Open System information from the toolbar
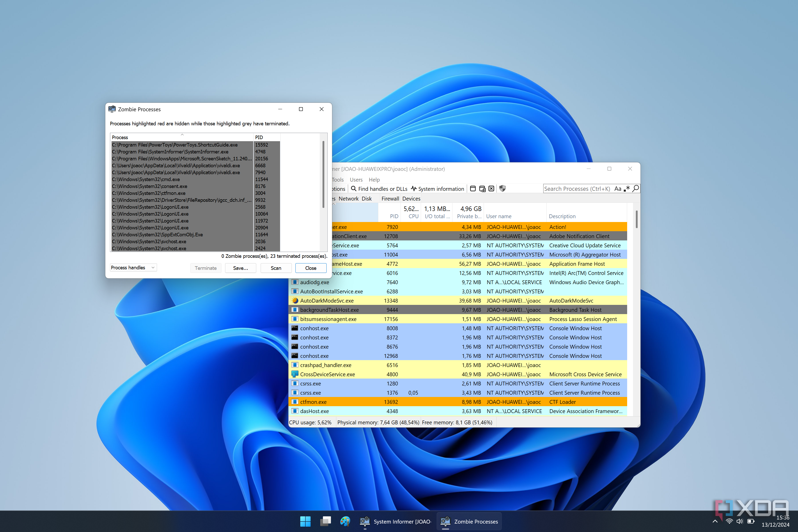Viewport: 798px width, 532px height. tap(437, 189)
